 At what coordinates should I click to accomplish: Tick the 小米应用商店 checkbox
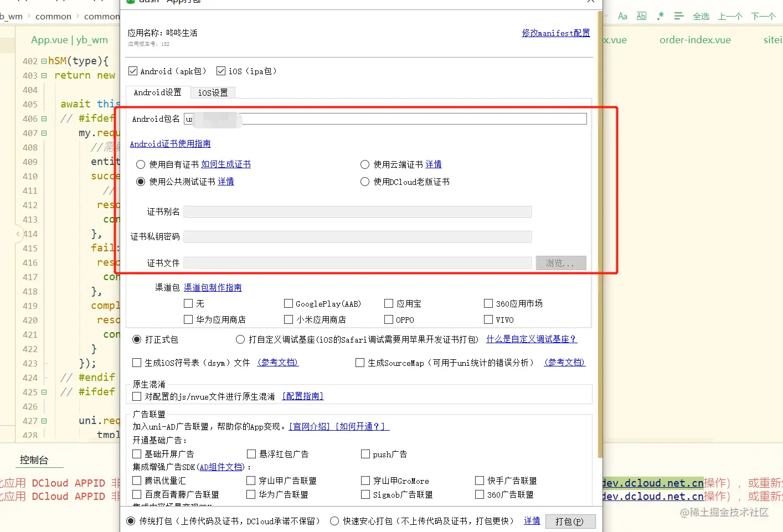click(x=289, y=319)
